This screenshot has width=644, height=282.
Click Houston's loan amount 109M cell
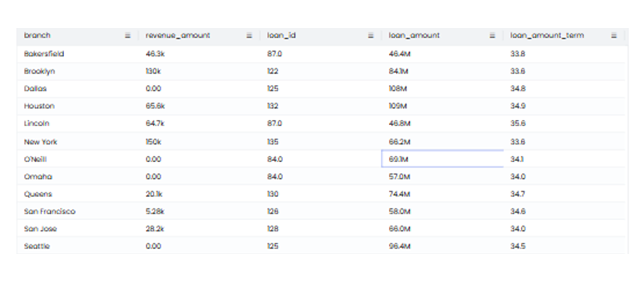(x=398, y=106)
